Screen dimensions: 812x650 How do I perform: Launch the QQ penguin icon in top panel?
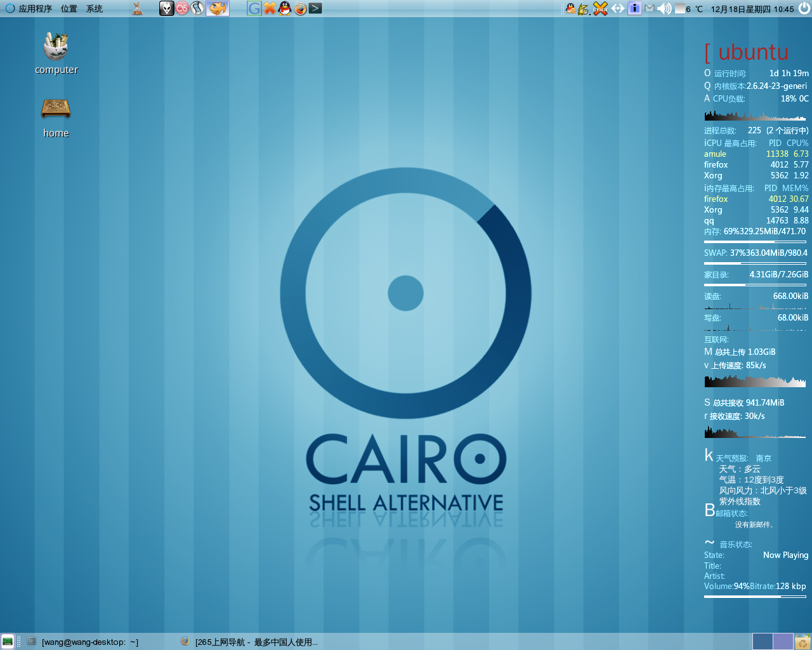(x=285, y=8)
